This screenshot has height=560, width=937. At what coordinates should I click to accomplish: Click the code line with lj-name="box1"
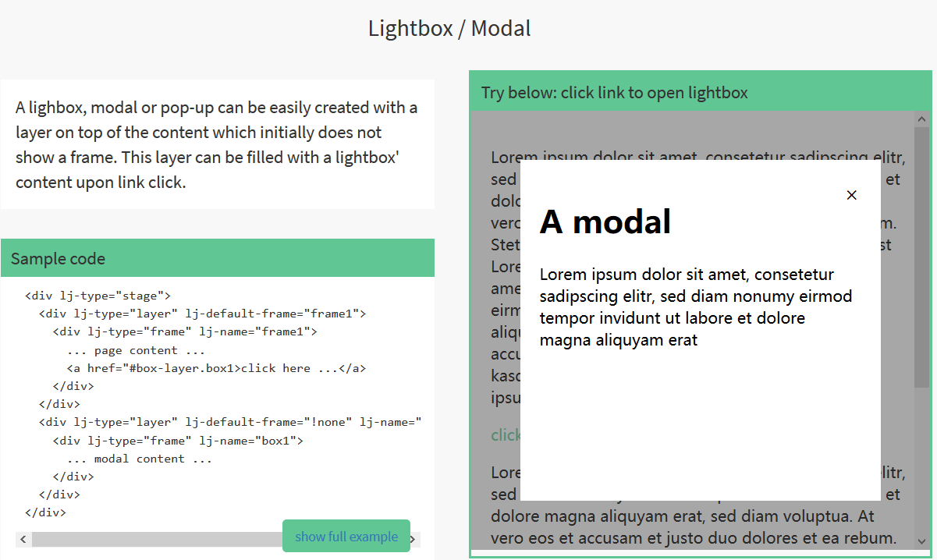click(178, 441)
